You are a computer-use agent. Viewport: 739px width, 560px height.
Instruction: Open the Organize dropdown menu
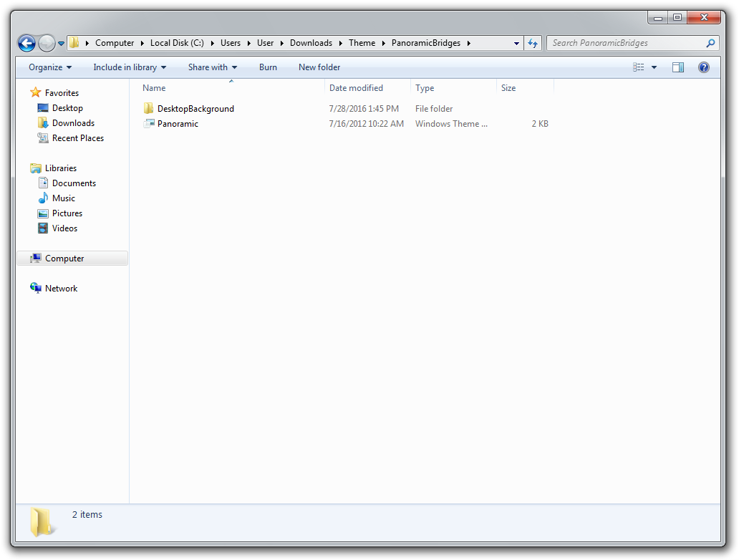coord(49,67)
